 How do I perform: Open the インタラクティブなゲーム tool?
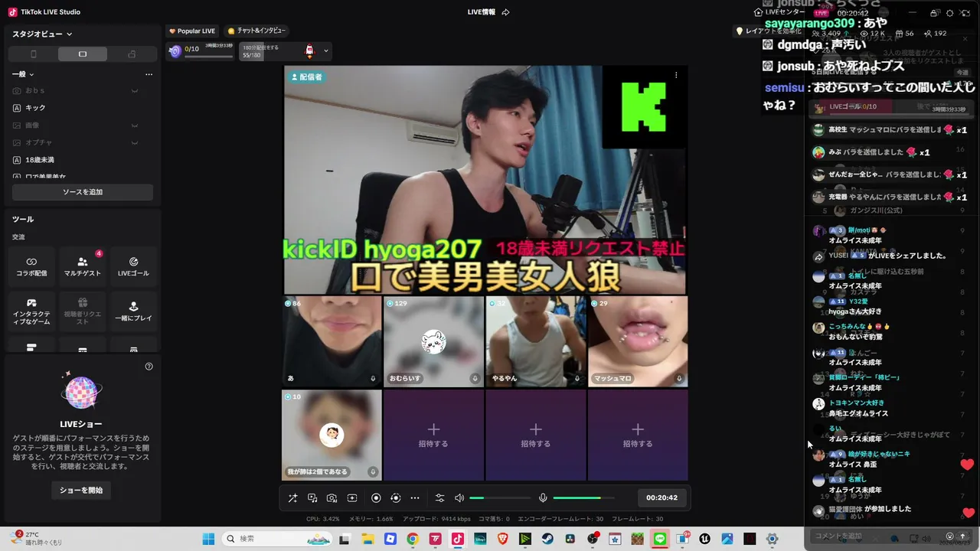tap(31, 311)
